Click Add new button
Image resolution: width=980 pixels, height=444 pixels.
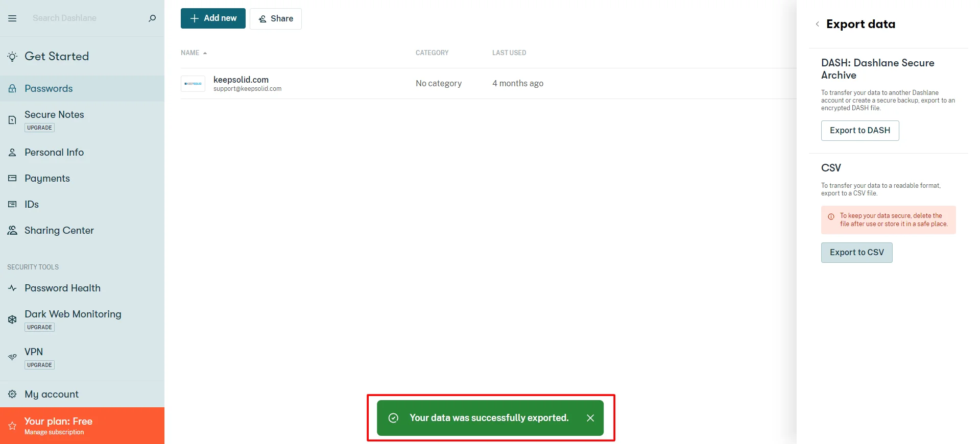[213, 18]
